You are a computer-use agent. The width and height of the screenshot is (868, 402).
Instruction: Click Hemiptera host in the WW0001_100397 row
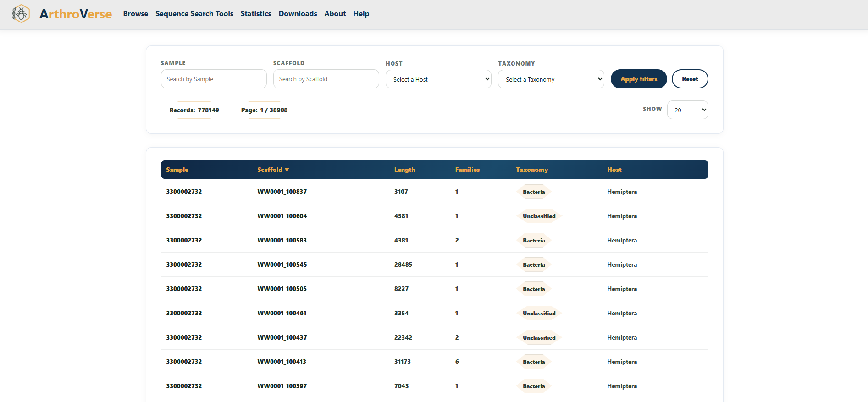pyautogui.click(x=622, y=386)
